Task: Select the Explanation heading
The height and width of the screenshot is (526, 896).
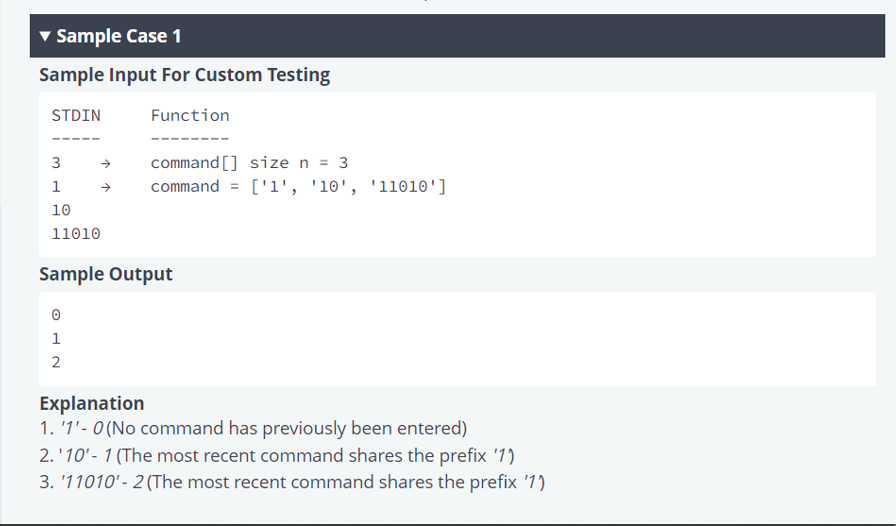Action: [x=91, y=404]
